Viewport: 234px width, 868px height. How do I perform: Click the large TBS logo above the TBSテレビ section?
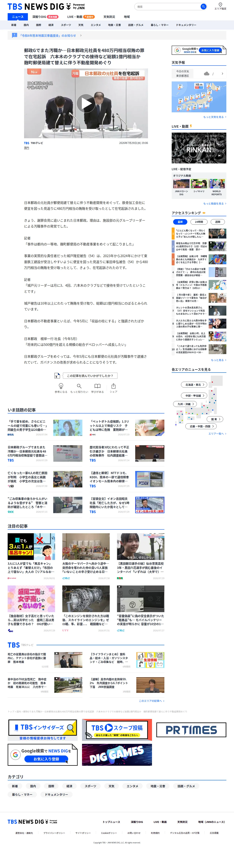coord(14,645)
